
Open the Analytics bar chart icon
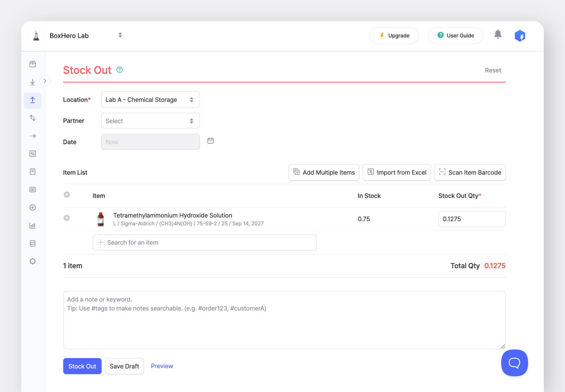coord(32,225)
